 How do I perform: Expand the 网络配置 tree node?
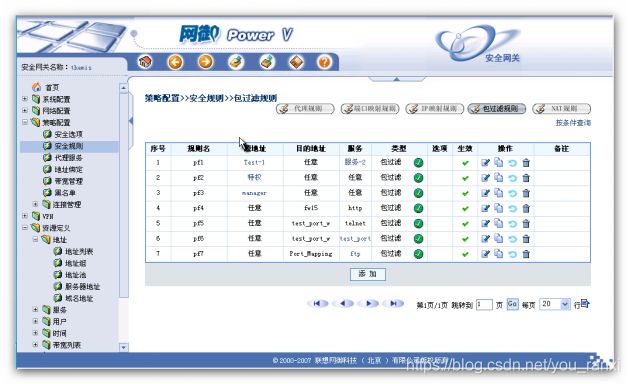click(25, 110)
